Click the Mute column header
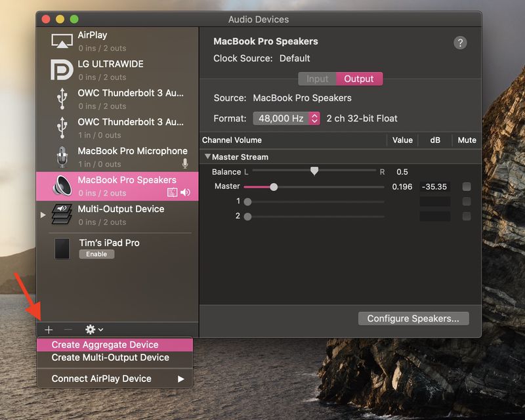The image size is (525, 420). pyautogui.click(x=467, y=140)
